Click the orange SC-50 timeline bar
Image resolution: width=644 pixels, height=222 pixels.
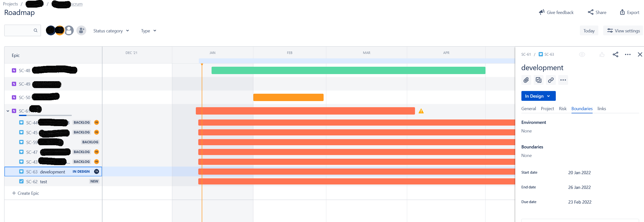coord(288,97)
